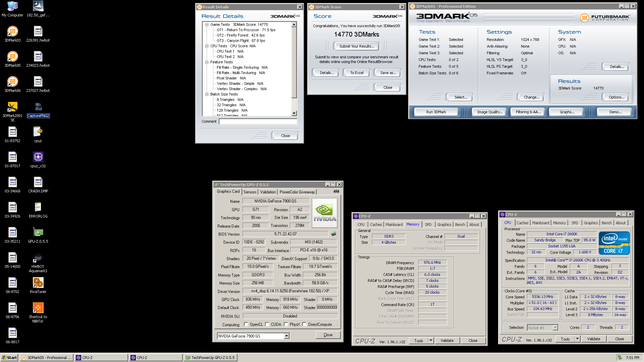Click Save as... in 3DMark Score window
The height and width of the screenshot is (362, 644).
click(x=388, y=73)
